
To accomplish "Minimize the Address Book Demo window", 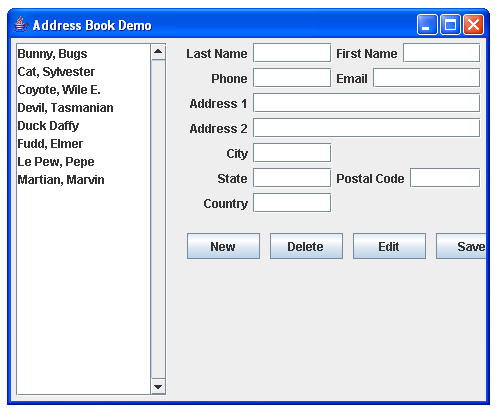I will pyautogui.click(x=427, y=24).
